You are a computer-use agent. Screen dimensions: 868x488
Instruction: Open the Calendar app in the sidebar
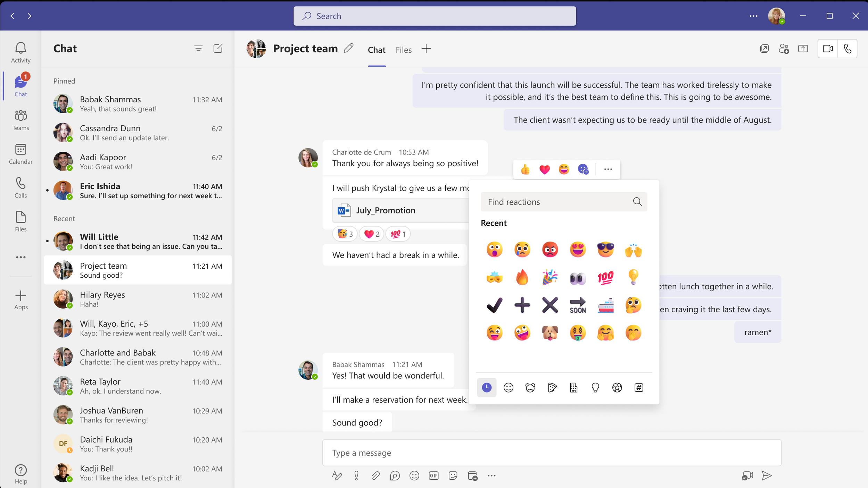(21, 154)
